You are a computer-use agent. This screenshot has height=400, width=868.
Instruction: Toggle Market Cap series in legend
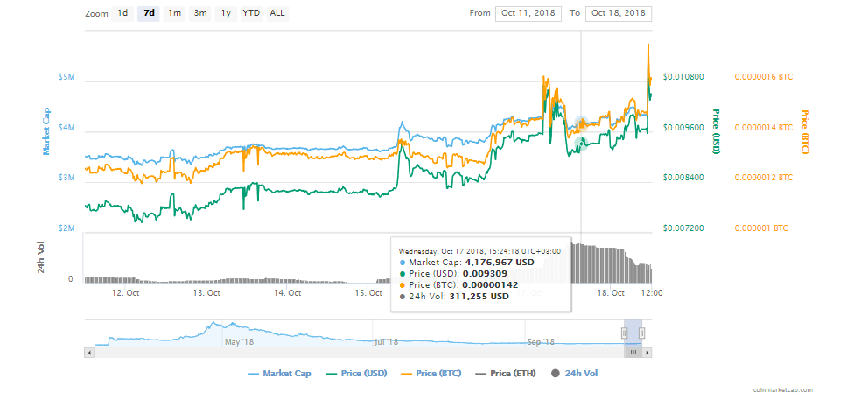coord(279,374)
